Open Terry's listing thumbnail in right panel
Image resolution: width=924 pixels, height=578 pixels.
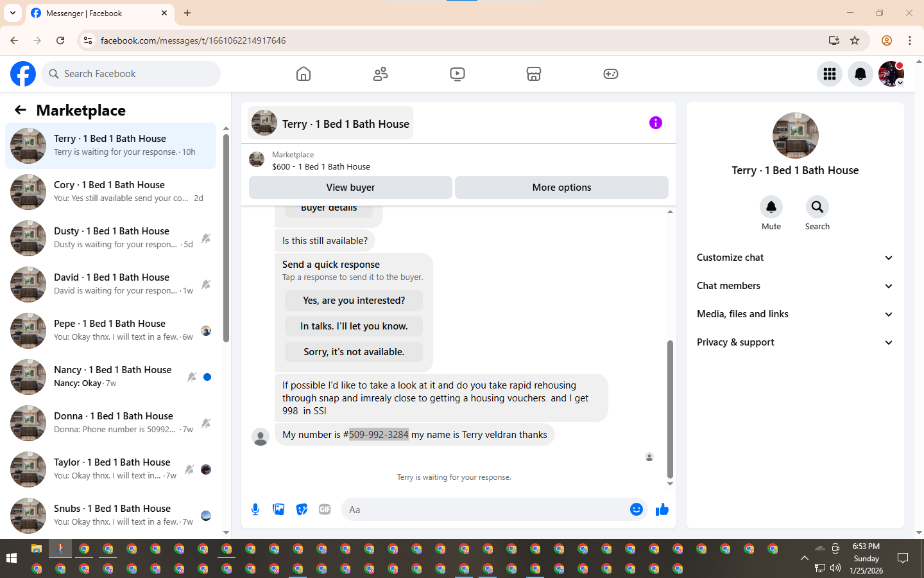796,136
